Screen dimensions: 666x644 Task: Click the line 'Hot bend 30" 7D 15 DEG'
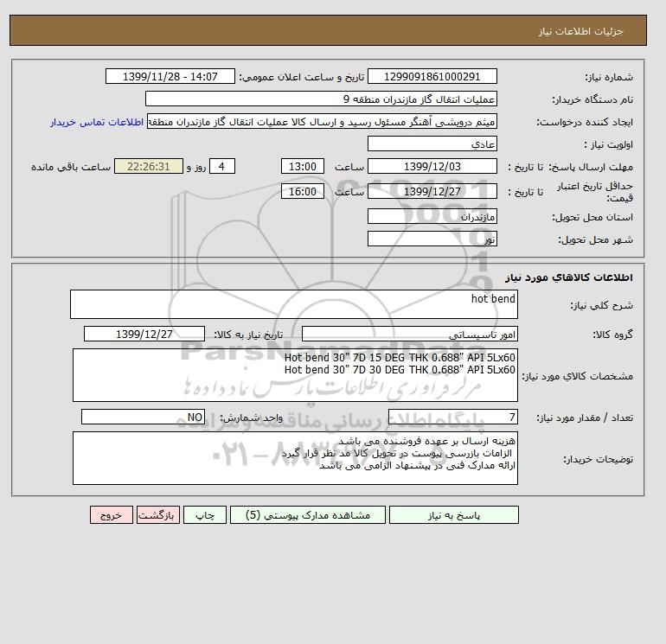point(400,358)
